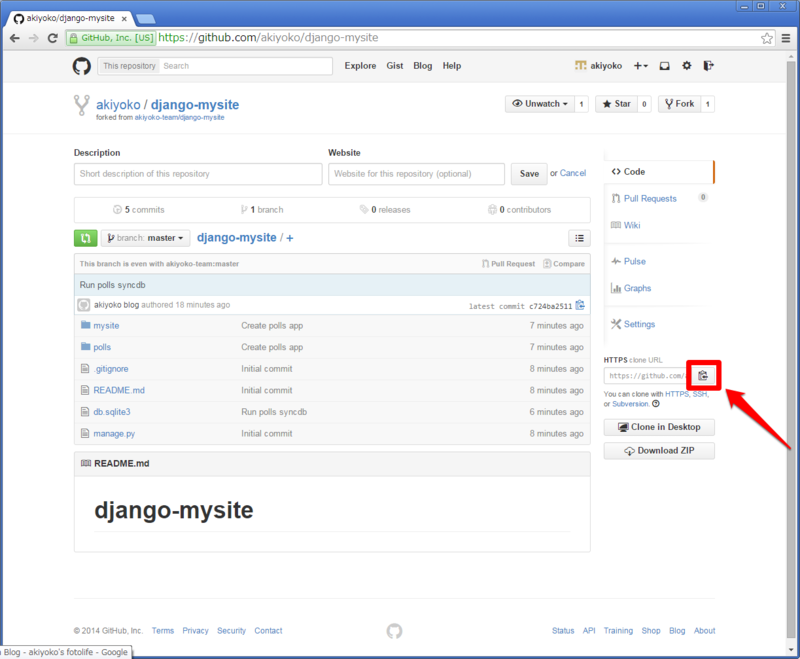Click the Run polls syncdb commit message
The image size is (800, 659).
click(112, 285)
